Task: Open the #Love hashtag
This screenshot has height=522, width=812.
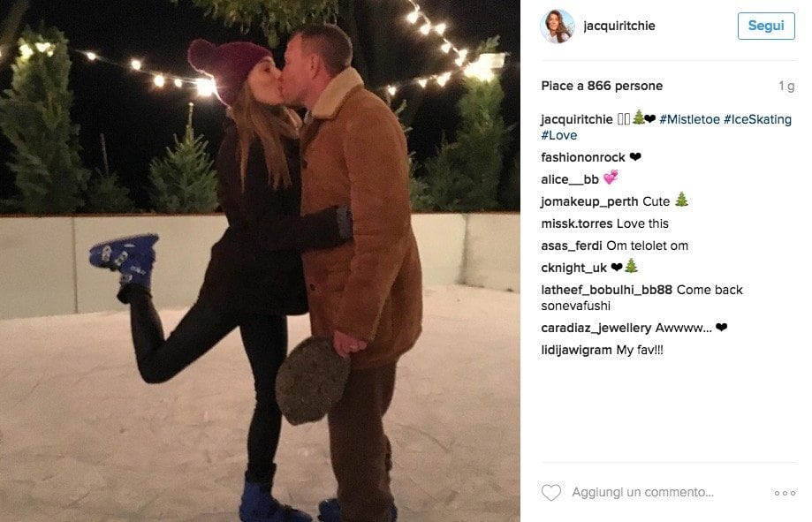Action: (x=558, y=136)
